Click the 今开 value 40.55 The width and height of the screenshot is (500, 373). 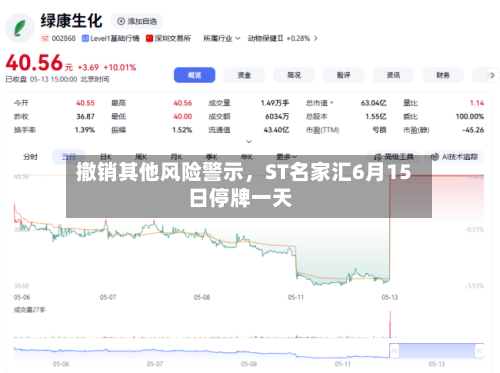[x=85, y=103]
